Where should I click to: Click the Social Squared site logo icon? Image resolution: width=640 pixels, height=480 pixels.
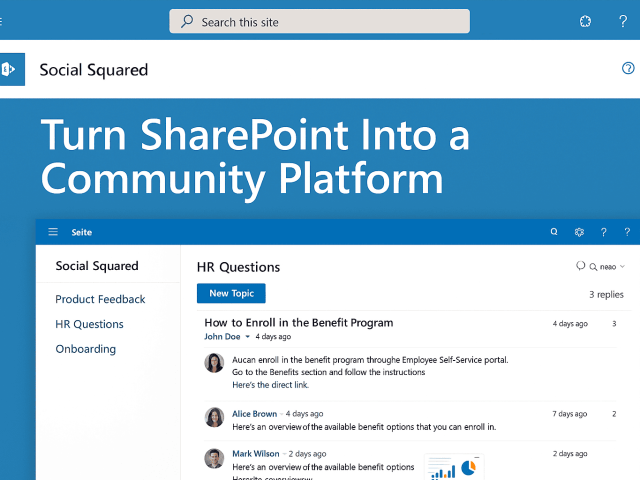(x=12, y=69)
